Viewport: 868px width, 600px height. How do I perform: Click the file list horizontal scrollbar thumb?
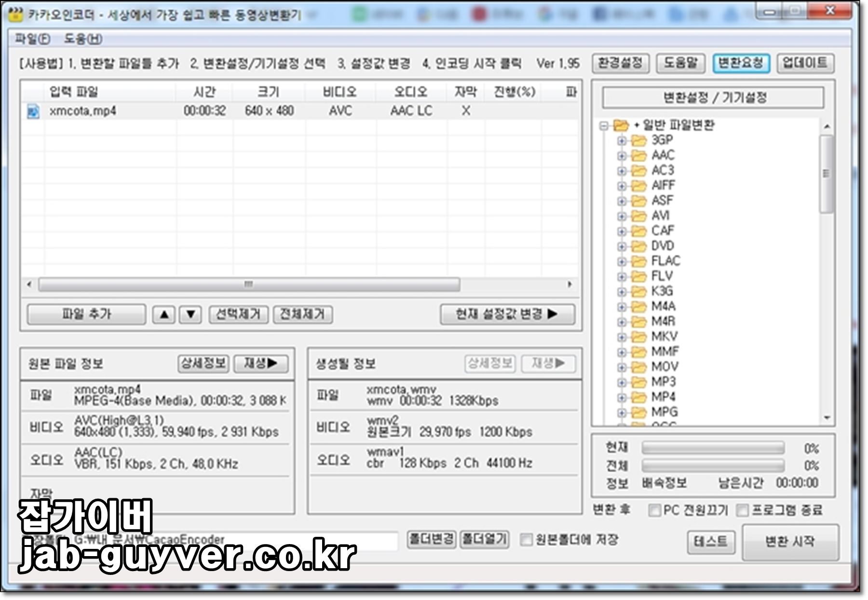click(249, 285)
